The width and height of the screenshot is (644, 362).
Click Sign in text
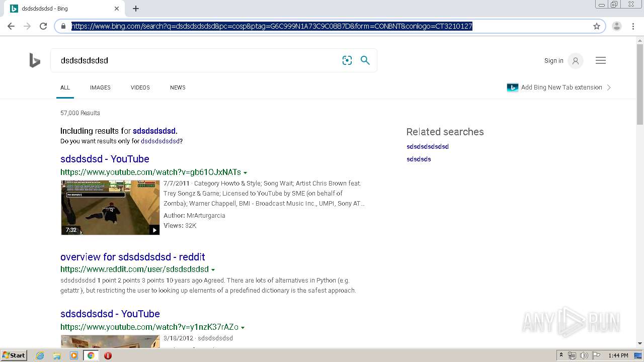pos(554,61)
